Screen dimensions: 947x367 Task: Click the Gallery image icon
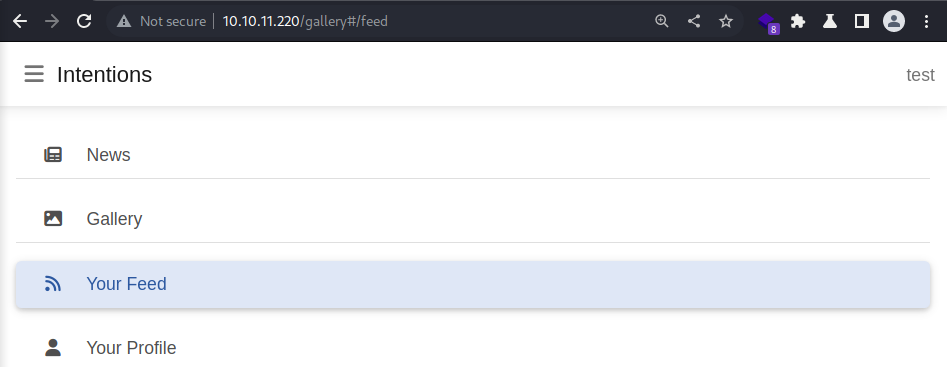53,219
